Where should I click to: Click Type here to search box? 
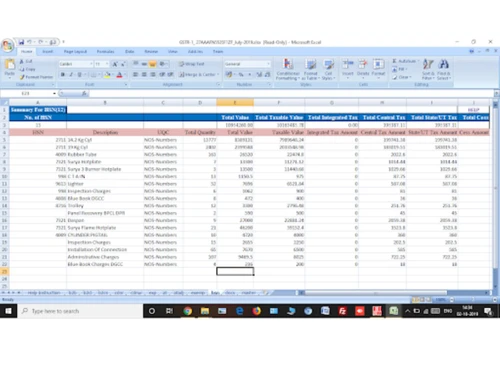[x=80, y=311]
